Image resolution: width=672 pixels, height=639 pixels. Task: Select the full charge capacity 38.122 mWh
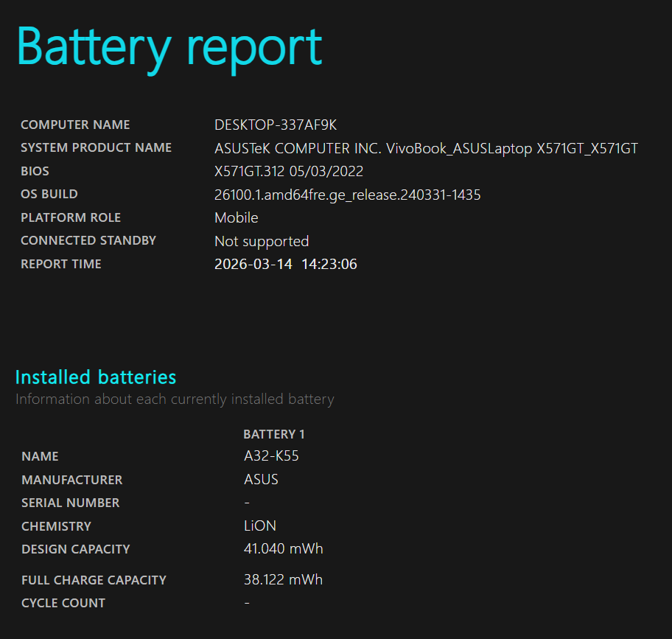click(283, 580)
